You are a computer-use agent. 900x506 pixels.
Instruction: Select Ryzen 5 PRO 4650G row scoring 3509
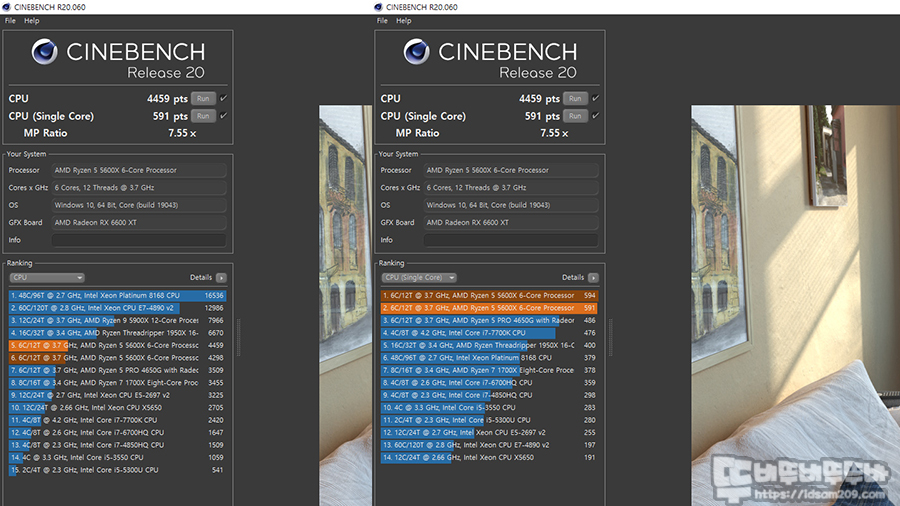pos(117,371)
